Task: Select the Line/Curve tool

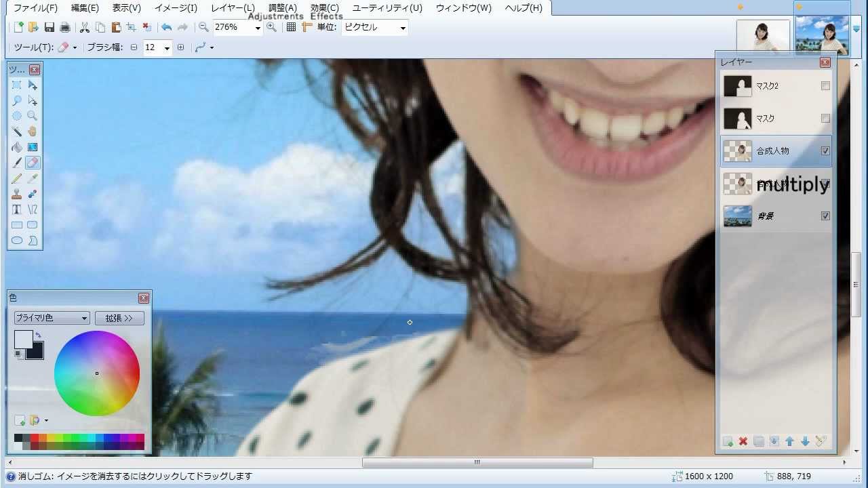Action: point(33,209)
